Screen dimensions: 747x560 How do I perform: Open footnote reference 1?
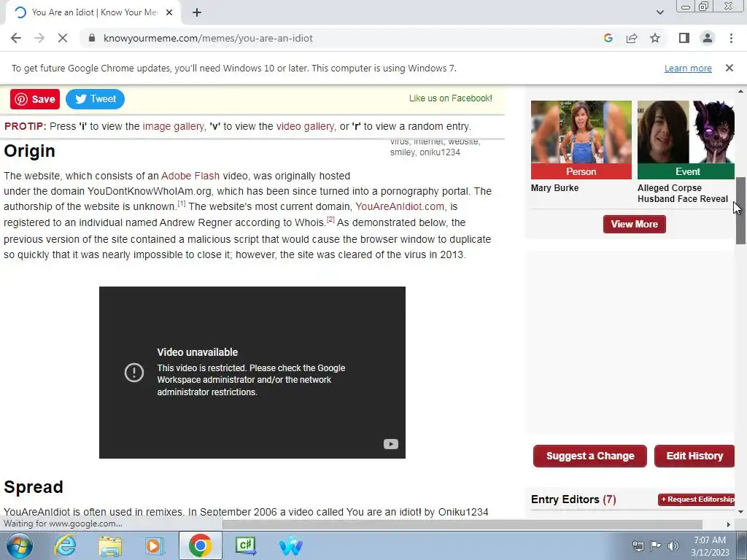(x=182, y=204)
